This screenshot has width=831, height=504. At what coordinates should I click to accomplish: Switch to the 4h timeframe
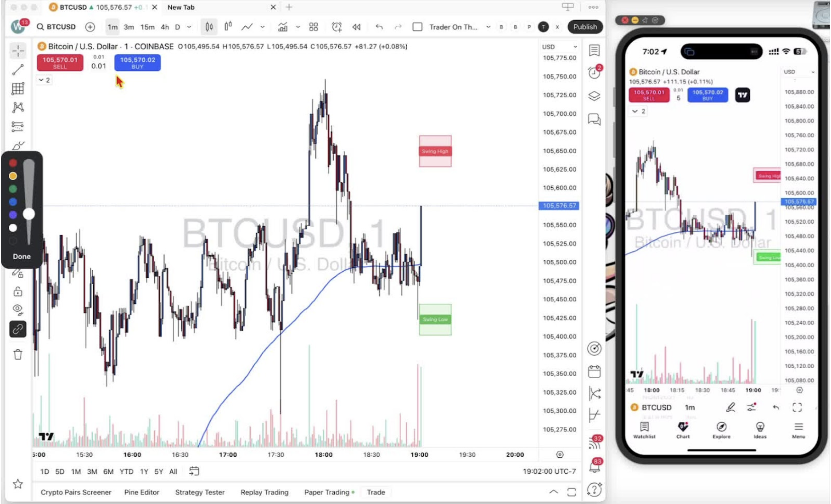[165, 27]
